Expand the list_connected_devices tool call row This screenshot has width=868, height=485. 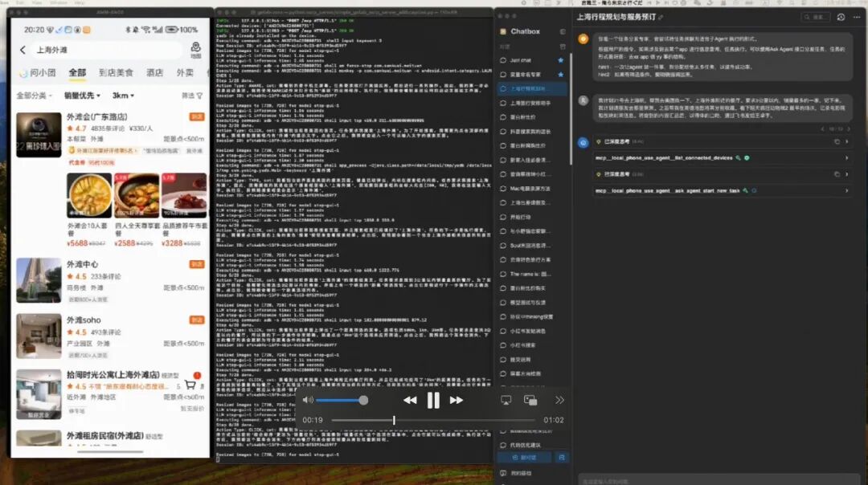pyautogui.click(x=723, y=157)
